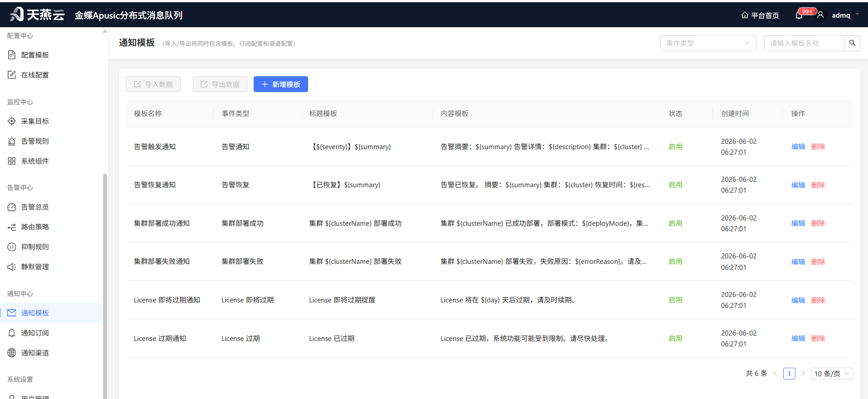Click the 导出数据 button

coord(220,84)
